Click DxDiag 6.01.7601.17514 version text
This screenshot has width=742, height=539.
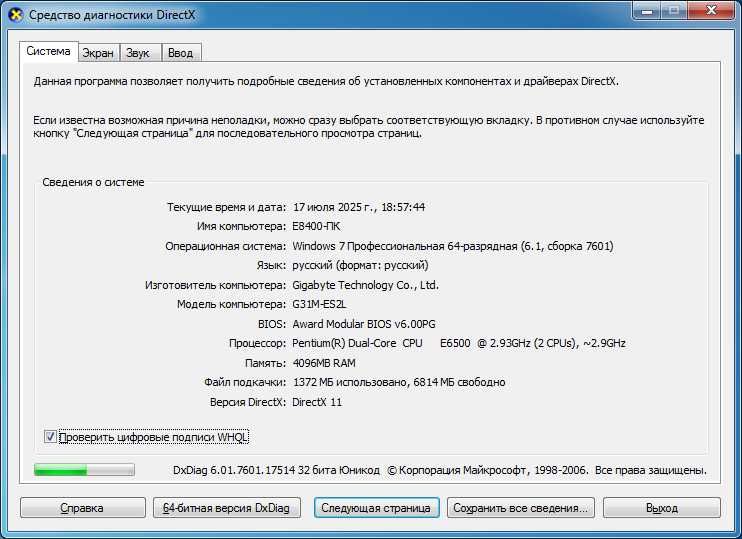(x=276, y=470)
